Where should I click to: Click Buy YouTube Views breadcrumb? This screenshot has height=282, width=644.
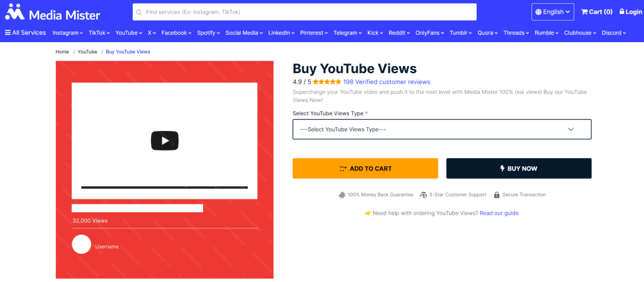click(x=128, y=52)
